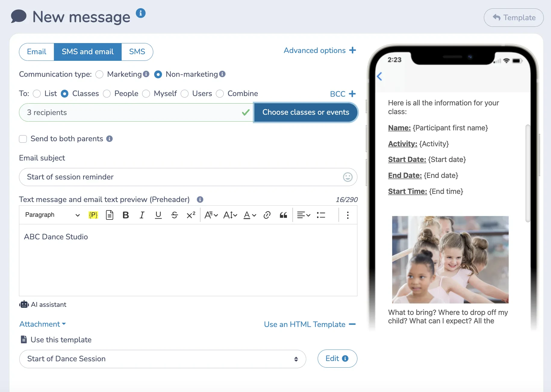The height and width of the screenshot is (392, 551).
Task: Insert a block quote
Action: (283, 215)
